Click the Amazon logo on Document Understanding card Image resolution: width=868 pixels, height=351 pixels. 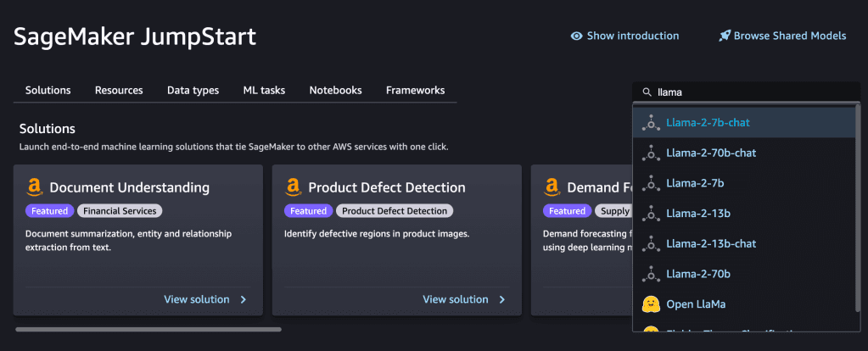pos(34,187)
